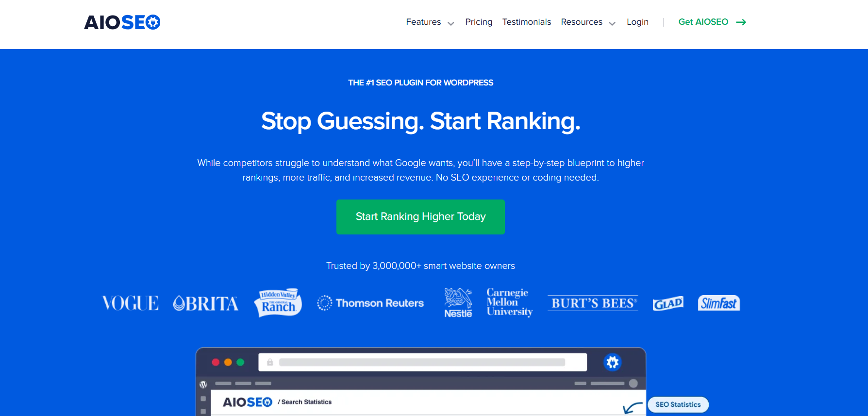Click the Hidden Valley Ranch logo

[x=278, y=303]
